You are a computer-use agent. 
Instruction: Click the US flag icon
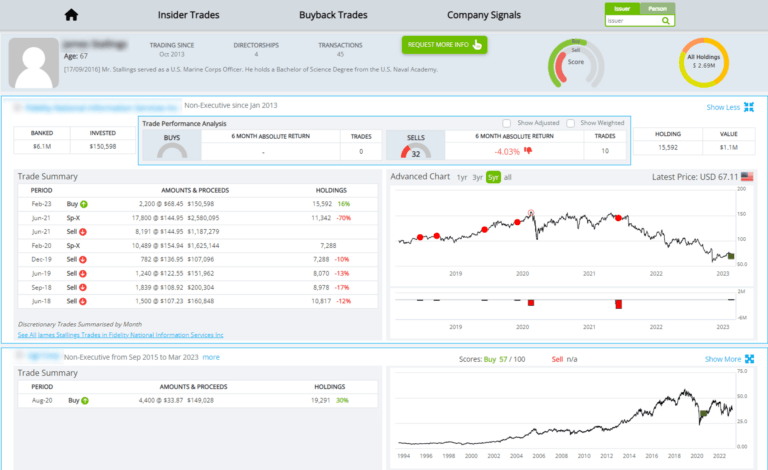pyautogui.click(x=747, y=177)
